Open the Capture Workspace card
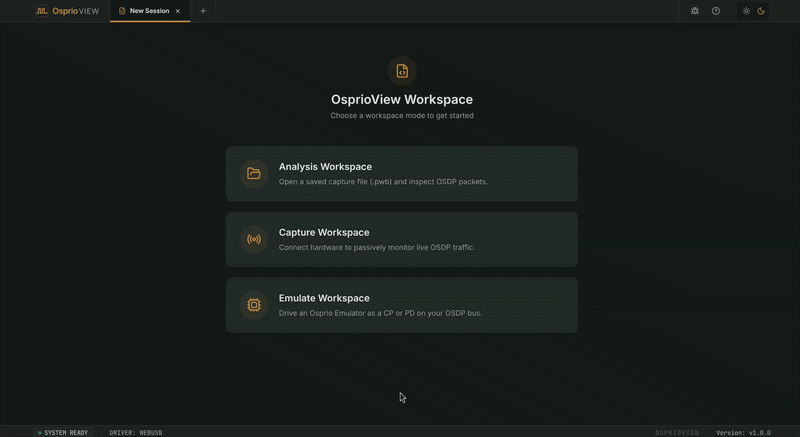The image size is (800, 437). [402, 240]
